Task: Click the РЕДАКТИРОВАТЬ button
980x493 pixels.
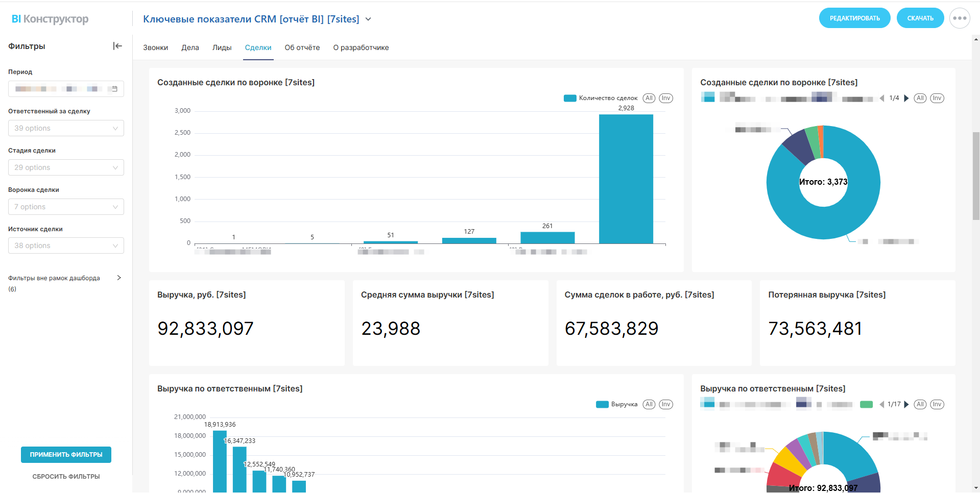Action: coord(854,18)
